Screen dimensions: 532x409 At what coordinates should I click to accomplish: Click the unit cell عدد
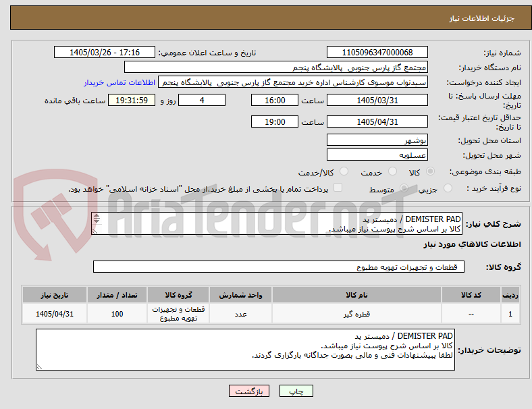[x=240, y=314]
